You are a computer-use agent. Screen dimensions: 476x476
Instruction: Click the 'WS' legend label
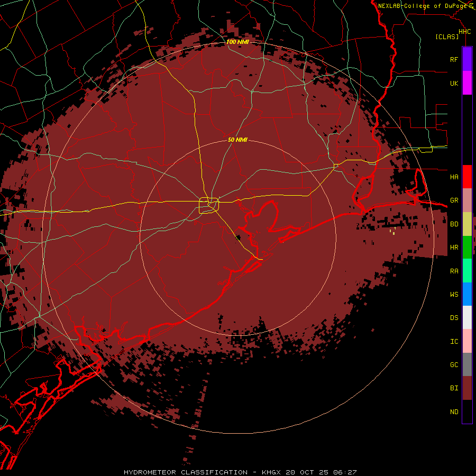[x=454, y=294]
